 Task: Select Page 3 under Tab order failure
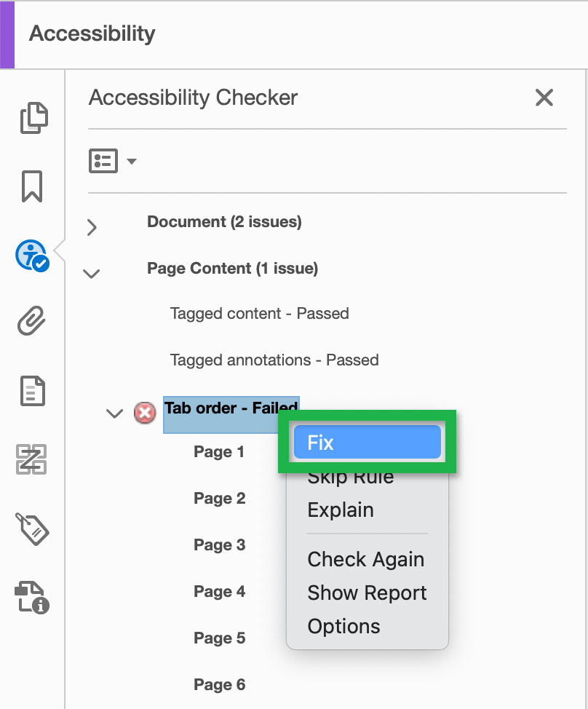(219, 544)
